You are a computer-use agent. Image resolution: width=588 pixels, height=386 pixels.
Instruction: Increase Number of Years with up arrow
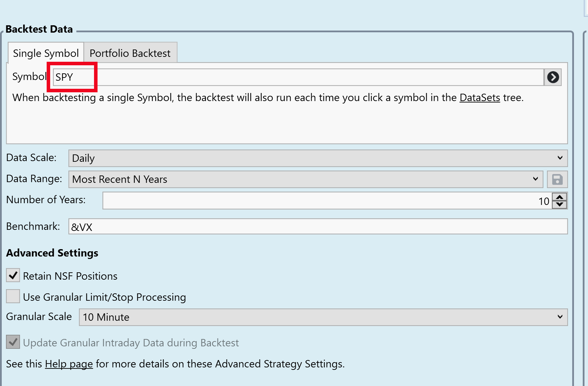tap(560, 197)
